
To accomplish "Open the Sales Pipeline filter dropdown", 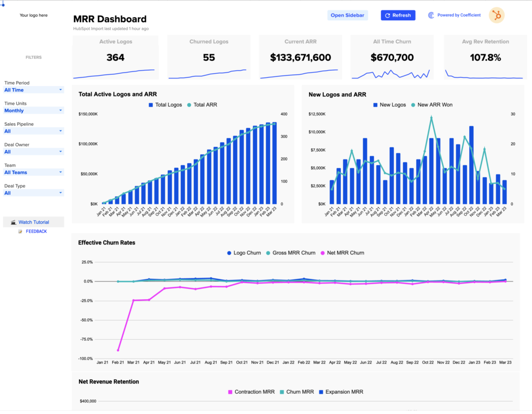I will 33,131.
